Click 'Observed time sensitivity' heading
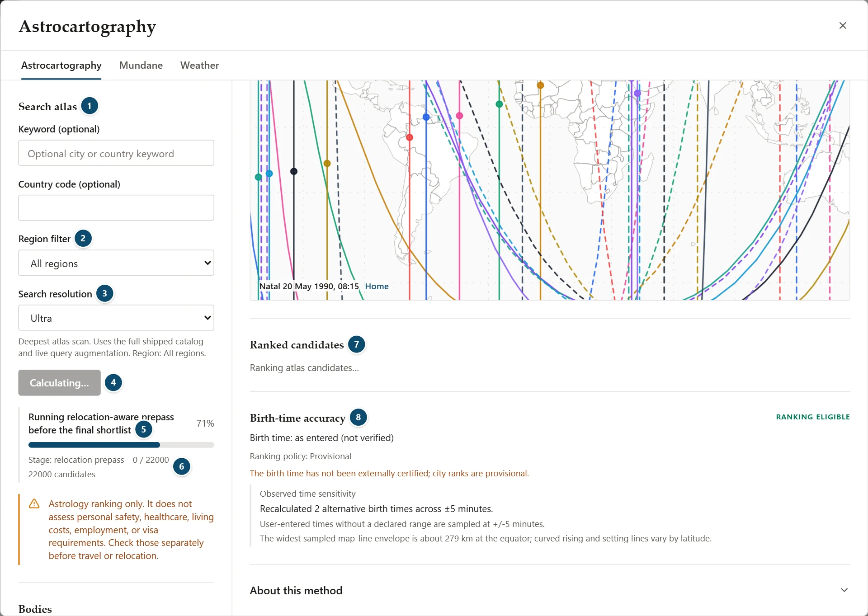868x616 pixels. pyautogui.click(x=308, y=494)
